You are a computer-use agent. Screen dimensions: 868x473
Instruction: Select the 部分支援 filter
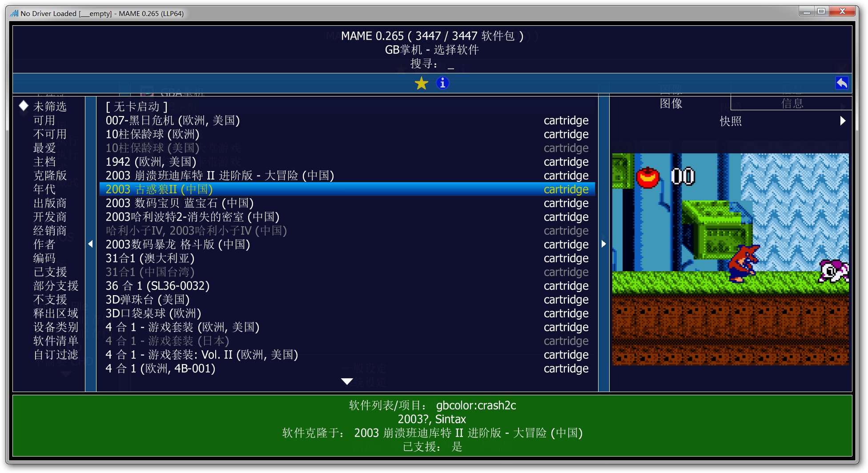click(x=56, y=286)
